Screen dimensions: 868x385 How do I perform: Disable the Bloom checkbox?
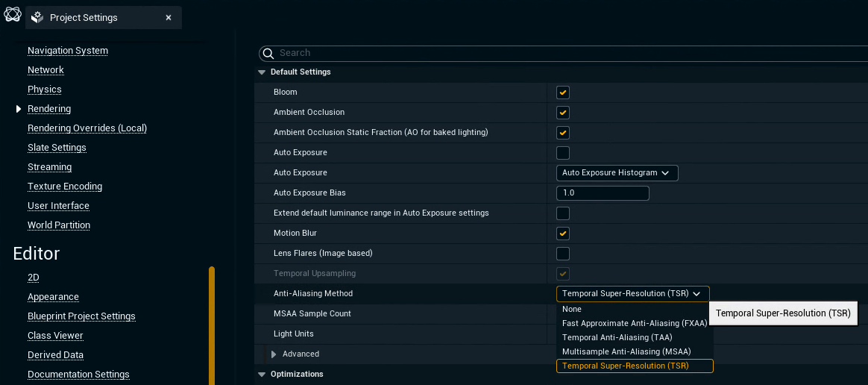tap(563, 93)
